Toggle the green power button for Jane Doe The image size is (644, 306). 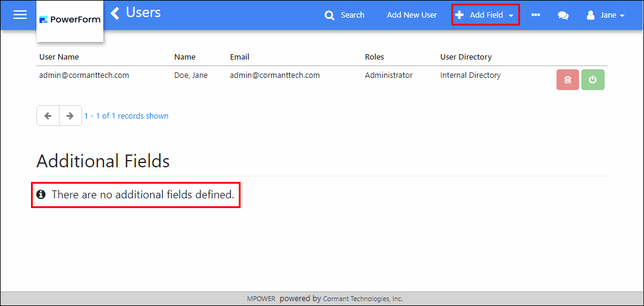(x=592, y=80)
